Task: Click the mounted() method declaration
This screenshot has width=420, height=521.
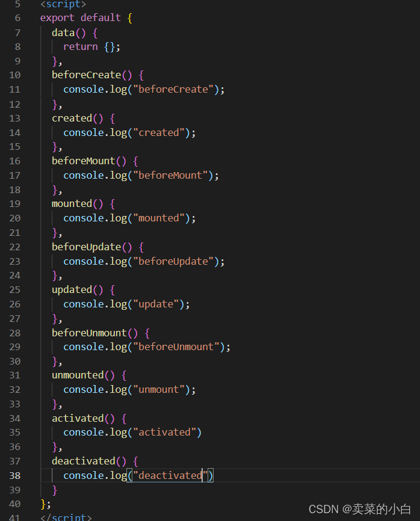Action: coord(84,204)
